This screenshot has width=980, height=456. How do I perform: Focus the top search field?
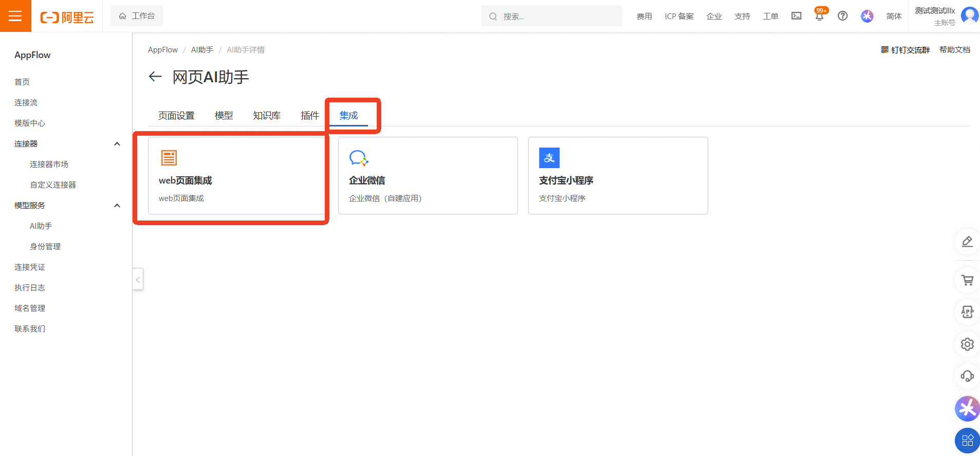(x=551, y=16)
